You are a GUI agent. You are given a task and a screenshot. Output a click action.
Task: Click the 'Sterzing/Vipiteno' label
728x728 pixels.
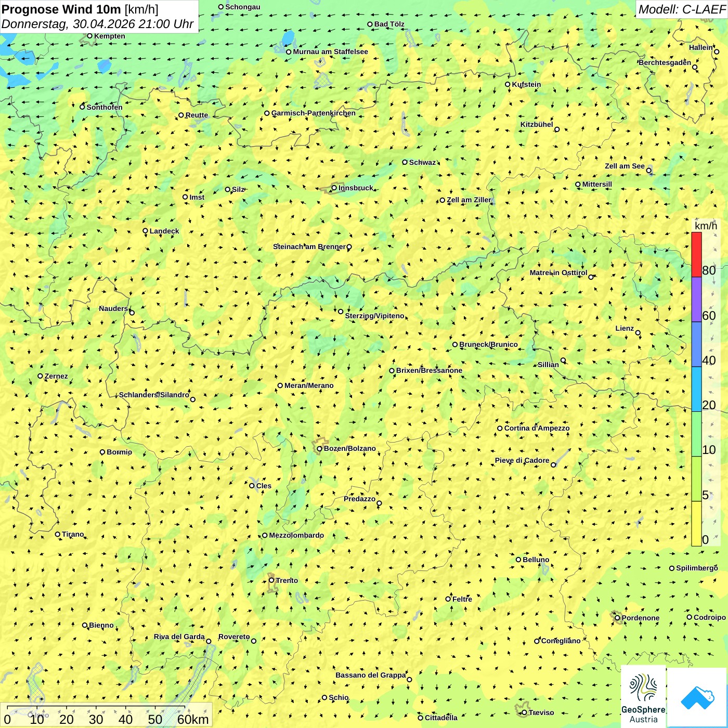[x=374, y=316]
